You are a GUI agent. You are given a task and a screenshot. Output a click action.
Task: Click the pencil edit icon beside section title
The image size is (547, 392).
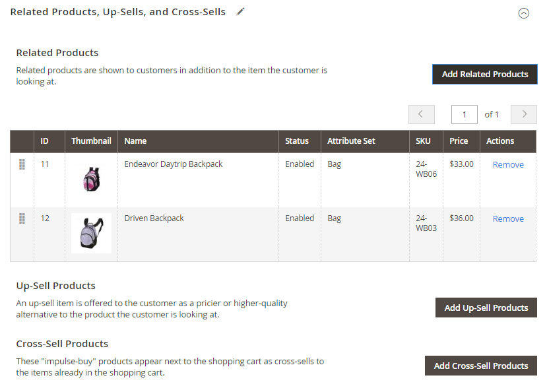(241, 12)
